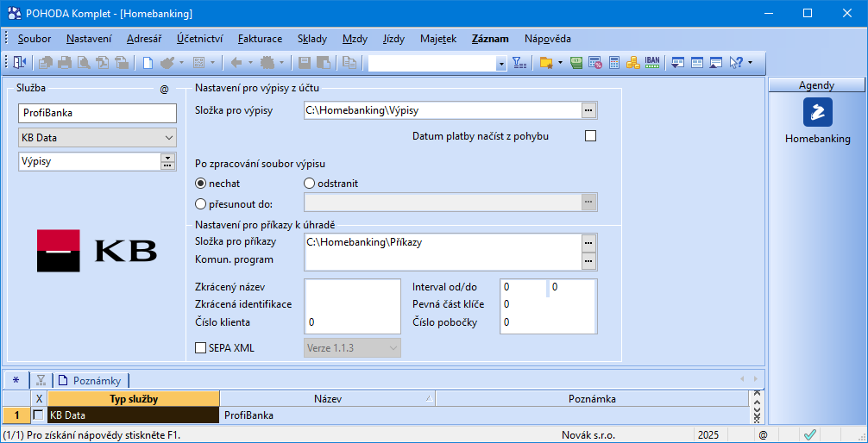This screenshot has height=443, width=868.
Task: Open favorites folder dropdown arrow in toolbar
Action: (560, 63)
